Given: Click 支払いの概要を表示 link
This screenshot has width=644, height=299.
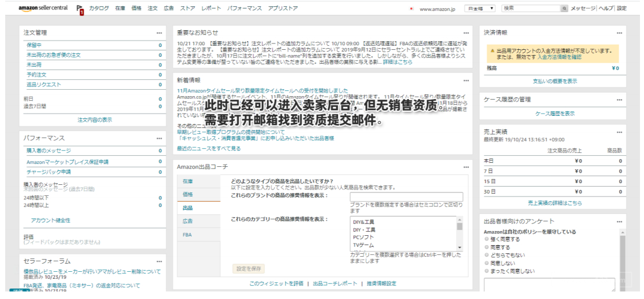Looking at the screenshot, I should [x=555, y=82].
